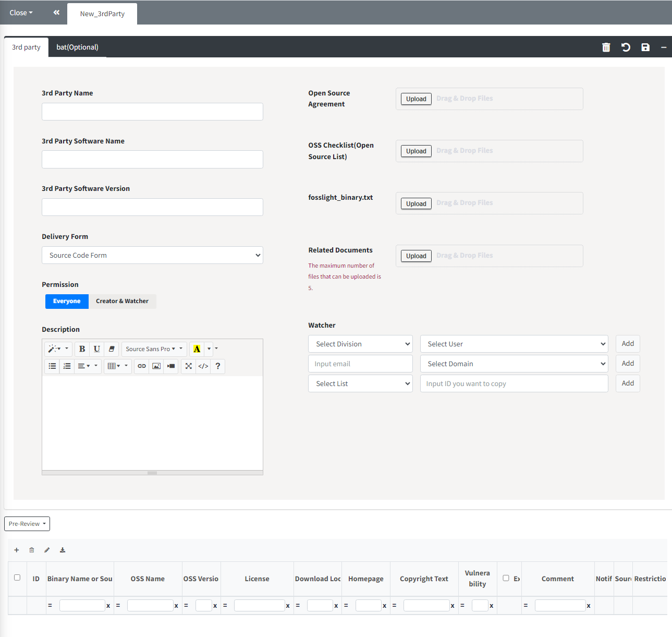Screen dimensions: 672x637
Task: Click the reset undo icon in header
Action: click(x=626, y=47)
